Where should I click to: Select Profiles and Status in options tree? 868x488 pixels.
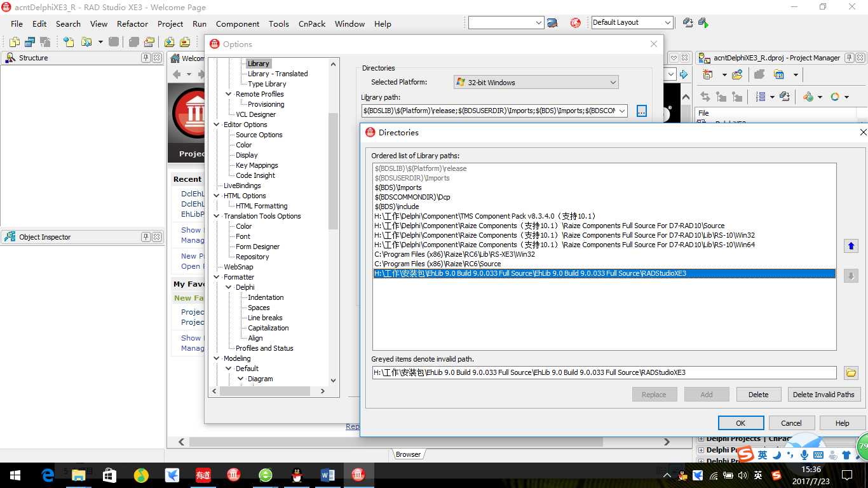[264, 348]
